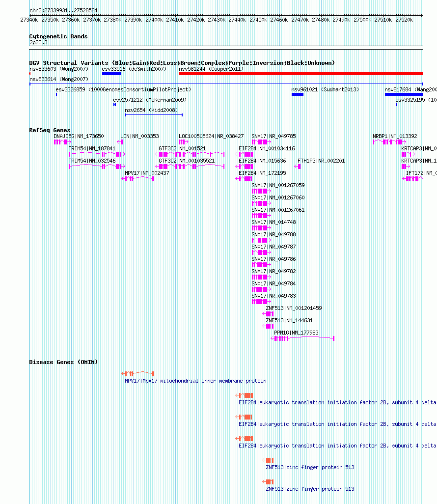Click the 27520k ruler tick label
Viewport: 437px width, 504px height.
(404, 20)
